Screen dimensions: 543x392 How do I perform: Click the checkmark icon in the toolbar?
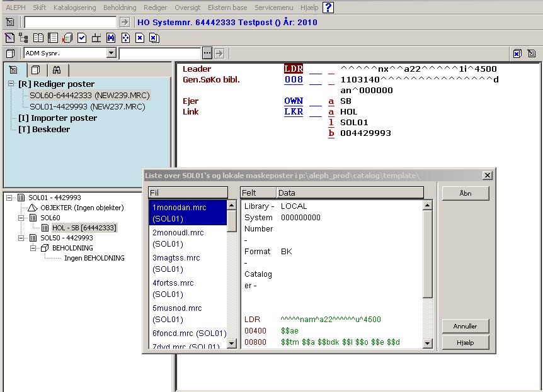pyautogui.click(x=82, y=38)
